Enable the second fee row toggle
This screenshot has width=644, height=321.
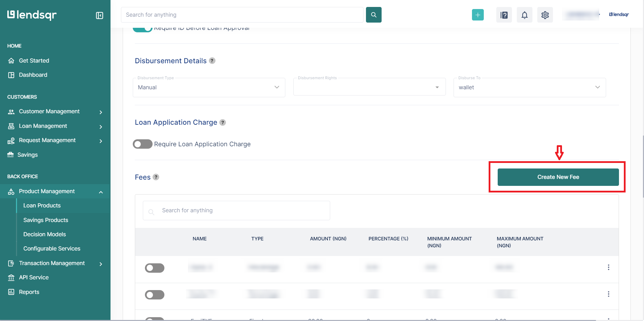[x=155, y=295]
